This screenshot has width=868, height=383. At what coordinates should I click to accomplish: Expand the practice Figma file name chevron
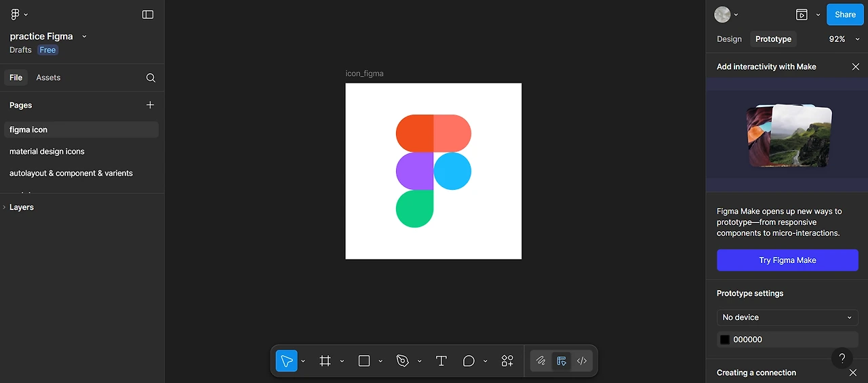(84, 37)
